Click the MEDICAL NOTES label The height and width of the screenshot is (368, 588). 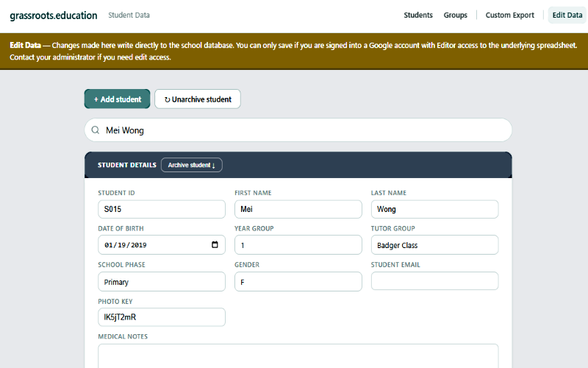123,336
